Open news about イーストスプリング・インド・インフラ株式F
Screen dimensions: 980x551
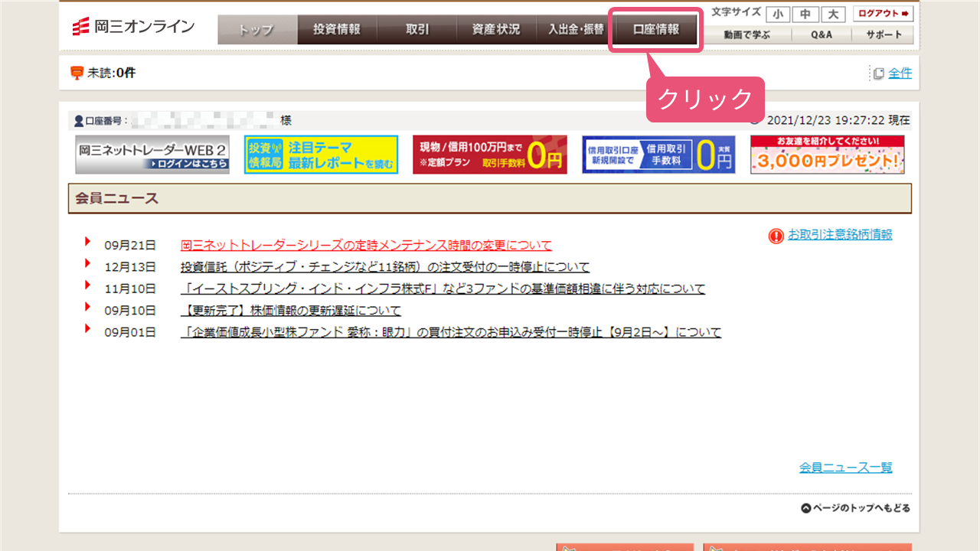[x=443, y=289]
